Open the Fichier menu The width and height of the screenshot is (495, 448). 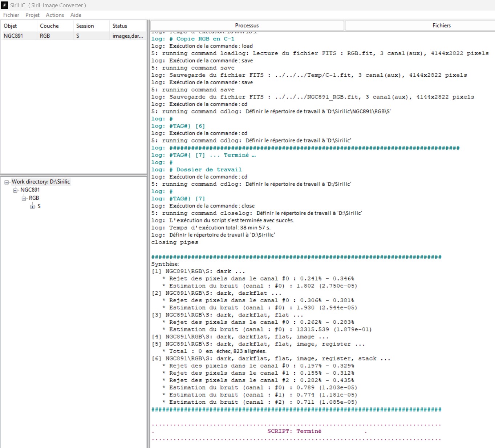pos(11,15)
